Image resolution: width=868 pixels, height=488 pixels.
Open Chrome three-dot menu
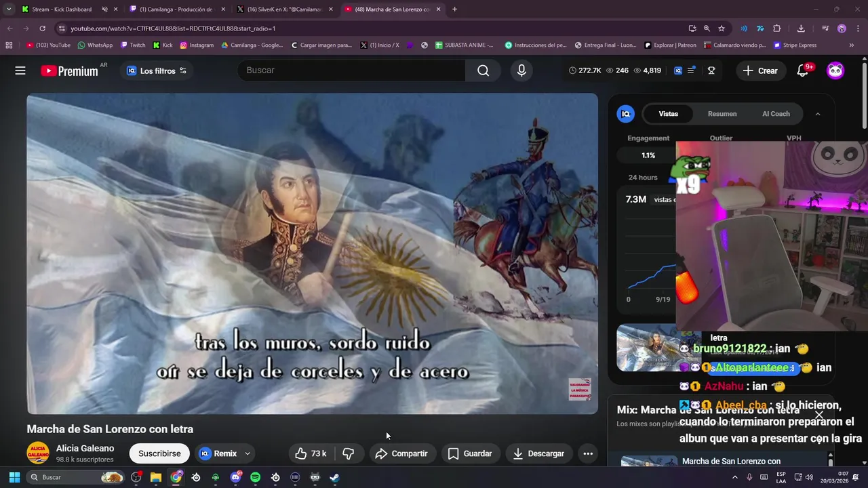858,28
